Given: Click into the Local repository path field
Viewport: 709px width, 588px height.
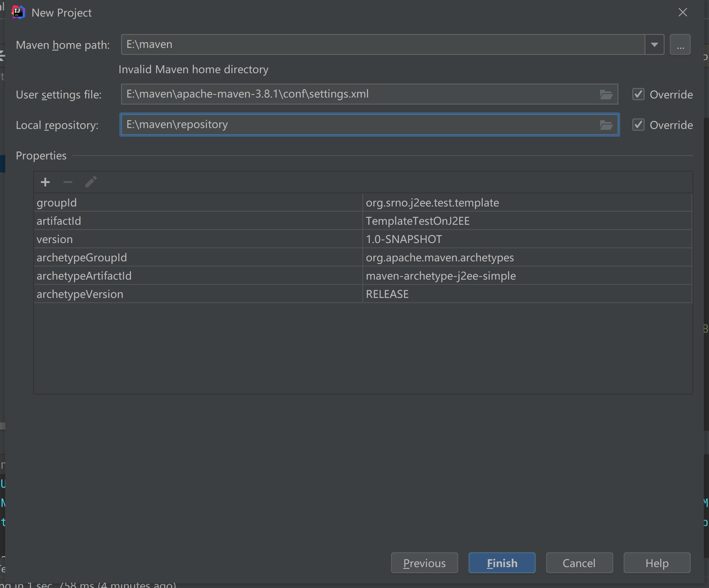Looking at the screenshot, I should coord(358,125).
